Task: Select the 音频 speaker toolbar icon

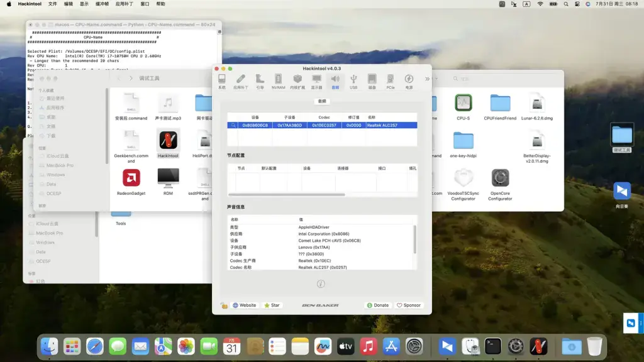Action: 335,81
